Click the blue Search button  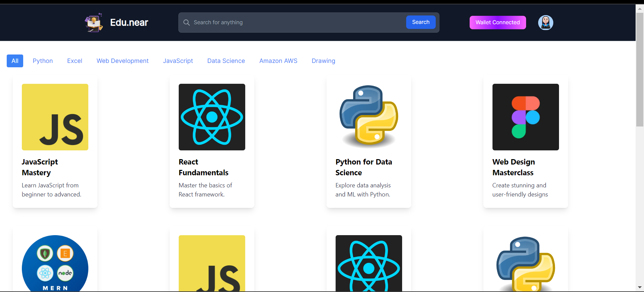click(421, 22)
